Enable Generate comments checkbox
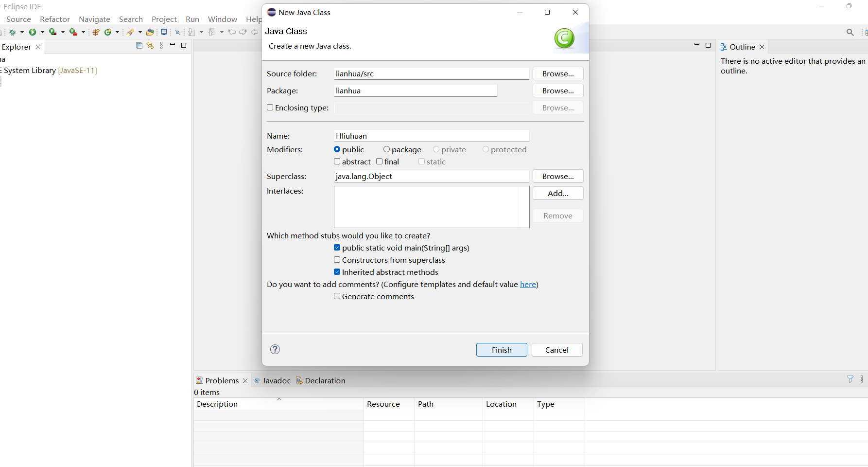 (x=337, y=296)
